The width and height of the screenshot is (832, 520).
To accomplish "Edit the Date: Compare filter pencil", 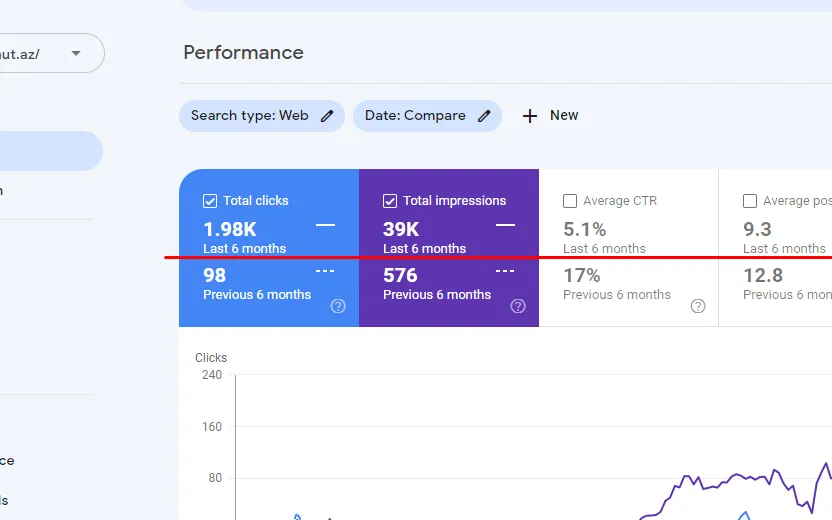I will click(x=484, y=116).
